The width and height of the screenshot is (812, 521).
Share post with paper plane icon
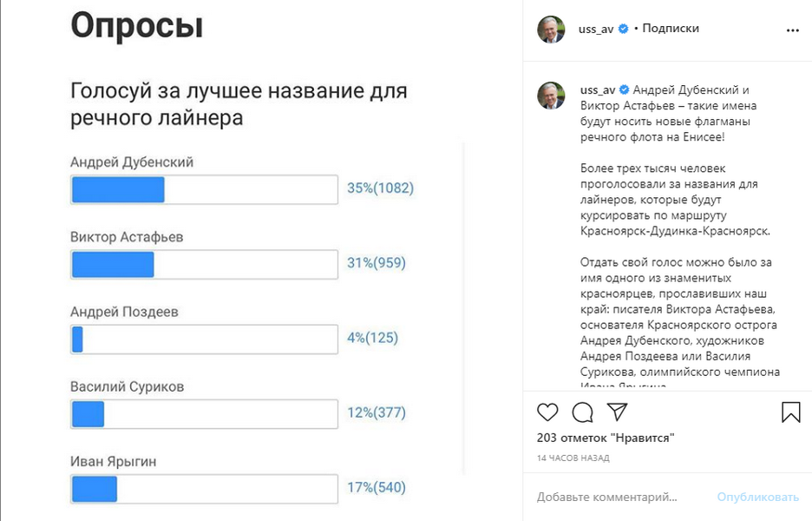tap(617, 412)
